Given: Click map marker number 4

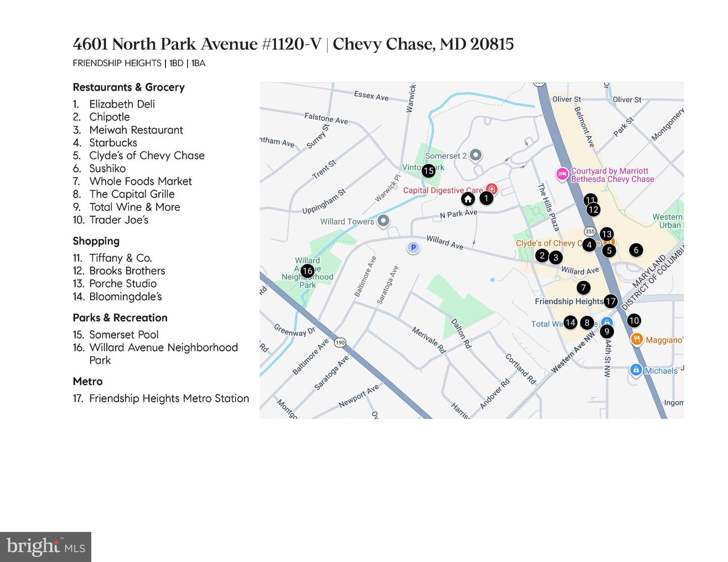Looking at the screenshot, I should [x=589, y=245].
